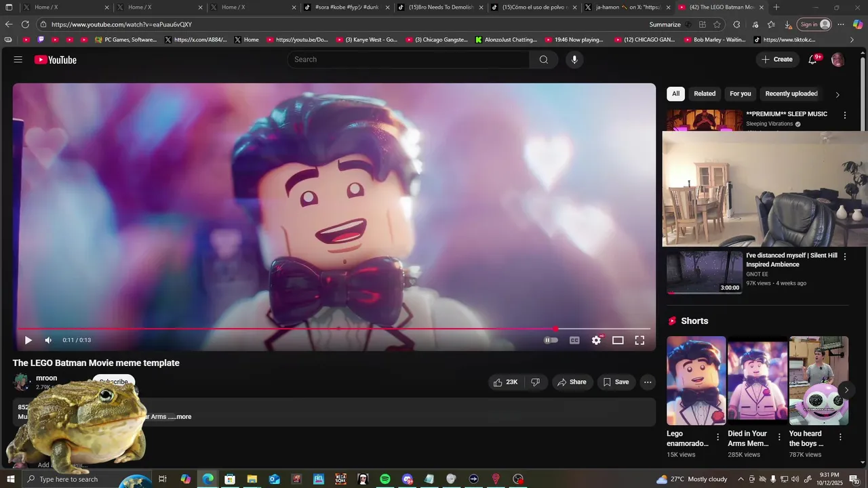Open video player settings gear
The width and height of the screenshot is (868, 488).
596,340
